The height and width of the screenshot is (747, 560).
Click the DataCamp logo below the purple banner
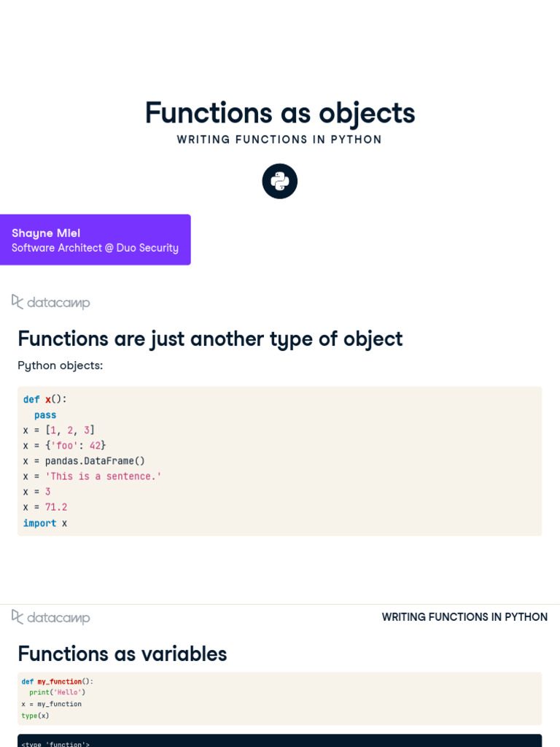[51, 302]
